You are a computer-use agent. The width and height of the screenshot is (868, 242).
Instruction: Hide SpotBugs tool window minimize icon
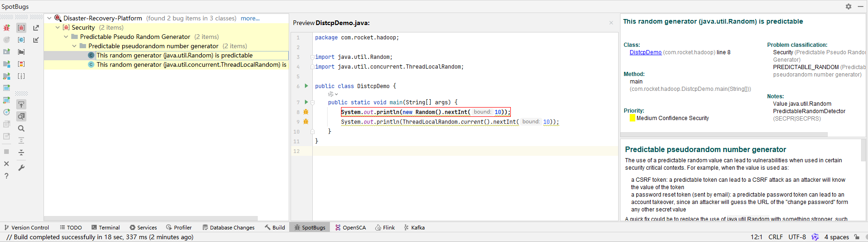point(861,6)
